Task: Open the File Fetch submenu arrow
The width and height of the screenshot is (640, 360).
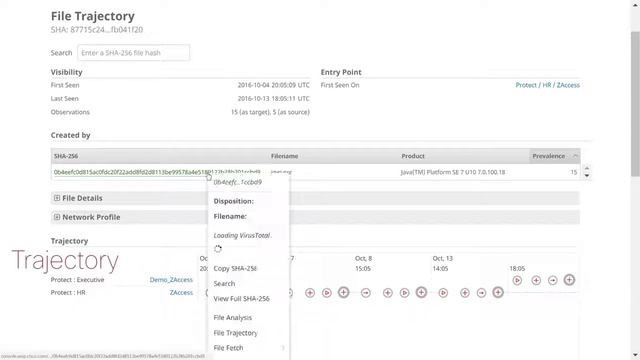Action: (283, 348)
